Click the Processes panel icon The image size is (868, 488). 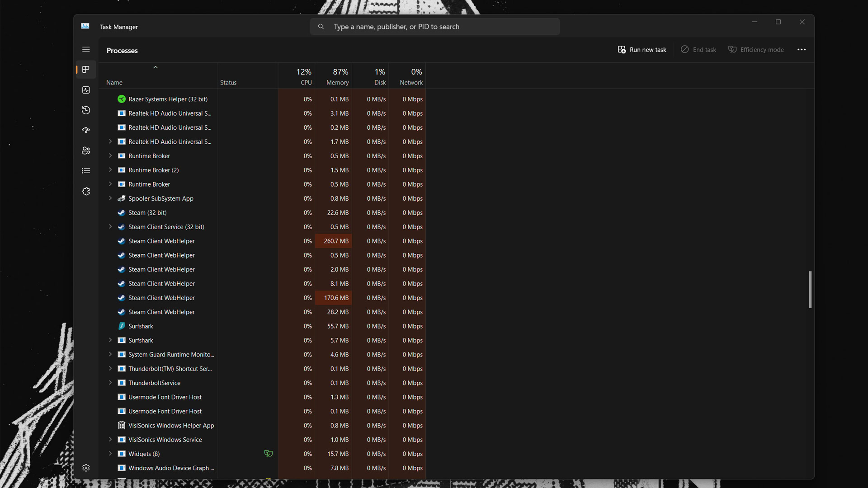click(x=85, y=69)
